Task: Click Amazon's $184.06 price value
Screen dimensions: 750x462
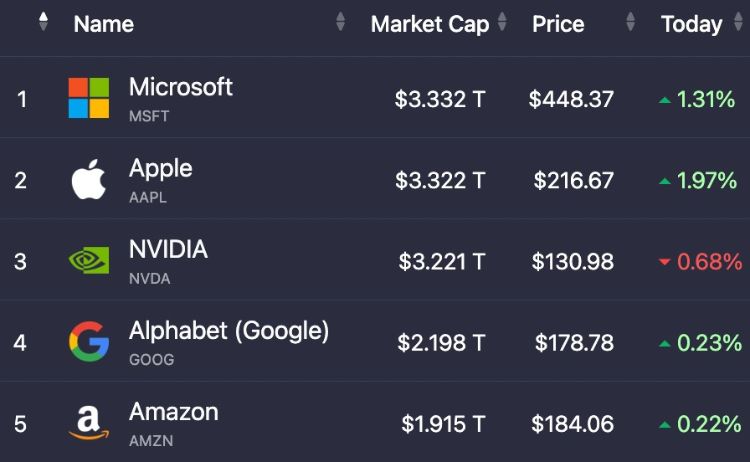Action: tap(572, 424)
